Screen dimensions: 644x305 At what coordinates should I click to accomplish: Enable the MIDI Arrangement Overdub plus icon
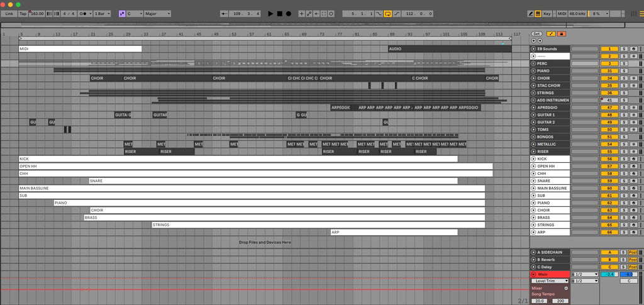point(301,14)
